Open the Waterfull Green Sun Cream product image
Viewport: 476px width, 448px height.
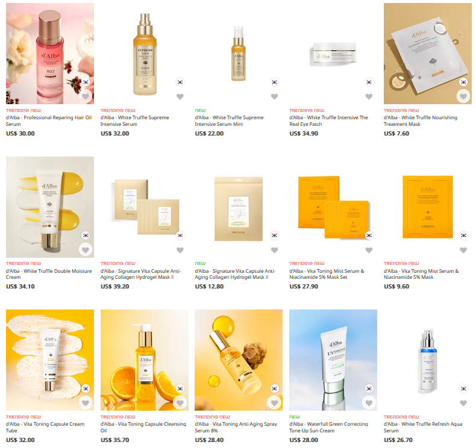pyautogui.click(x=333, y=360)
